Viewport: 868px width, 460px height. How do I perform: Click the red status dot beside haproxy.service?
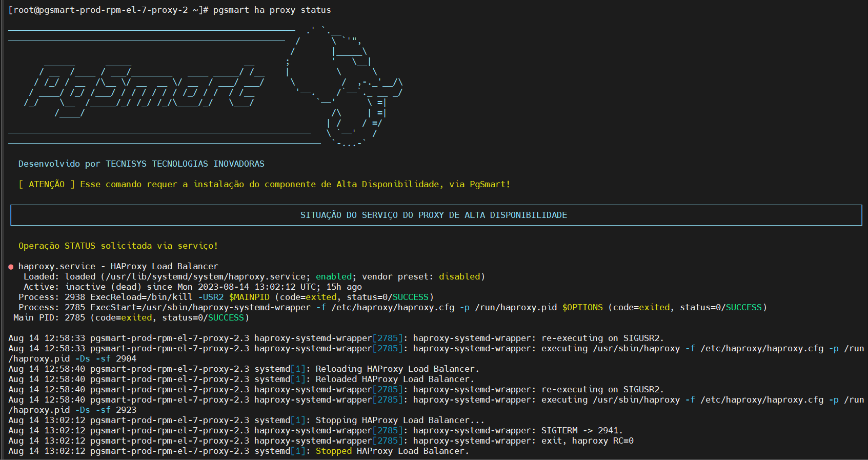pos(11,267)
